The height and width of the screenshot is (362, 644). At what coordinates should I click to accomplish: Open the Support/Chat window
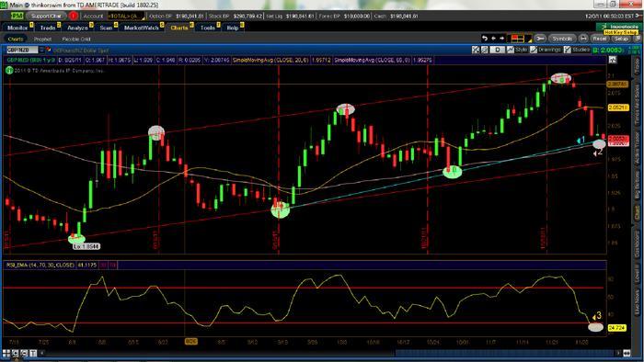click(x=46, y=16)
